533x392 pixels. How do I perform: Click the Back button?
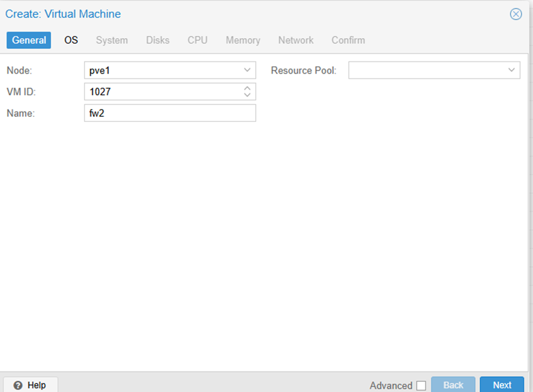[453, 385]
